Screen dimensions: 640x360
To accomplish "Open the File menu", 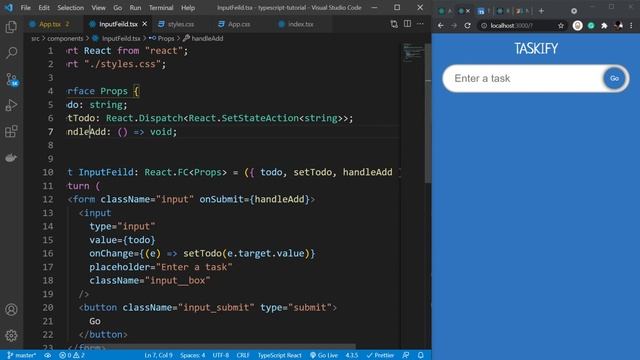I will pyautogui.click(x=25, y=8).
